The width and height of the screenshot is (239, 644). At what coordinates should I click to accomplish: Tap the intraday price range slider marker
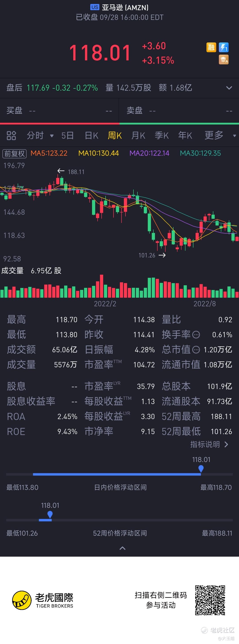coord(201,469)
